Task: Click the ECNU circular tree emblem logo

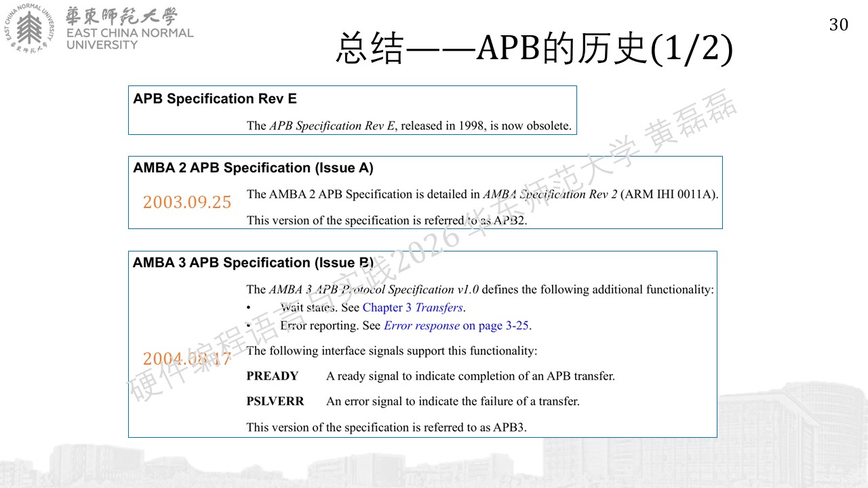Action: [x=29, y=28]
